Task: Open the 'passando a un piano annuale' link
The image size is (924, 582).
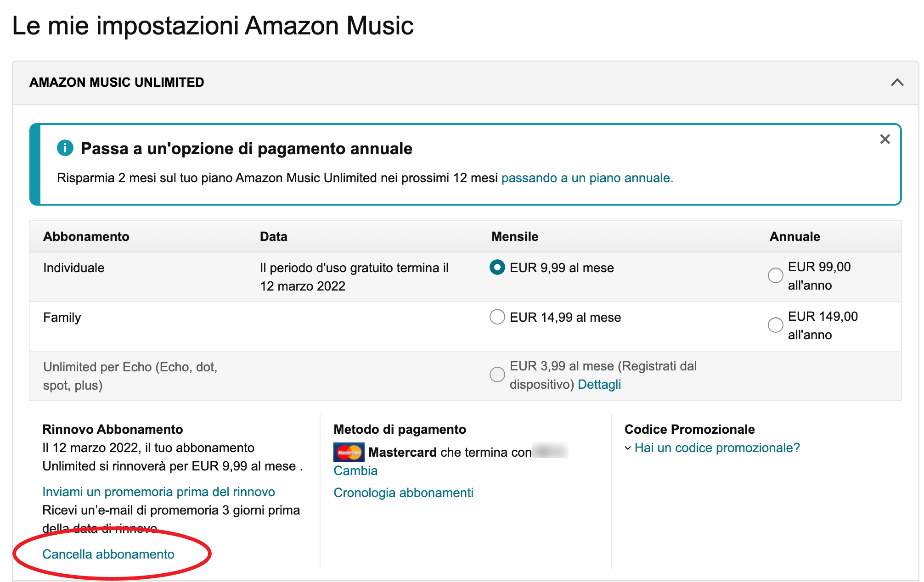Action: tap(587, 178)
